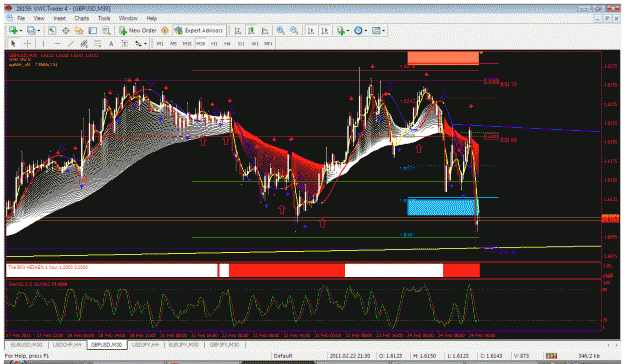Switch to the GBPJPY,M30 chart tab
This screenshot has height=364, width=625.
[x=224, y=345]
